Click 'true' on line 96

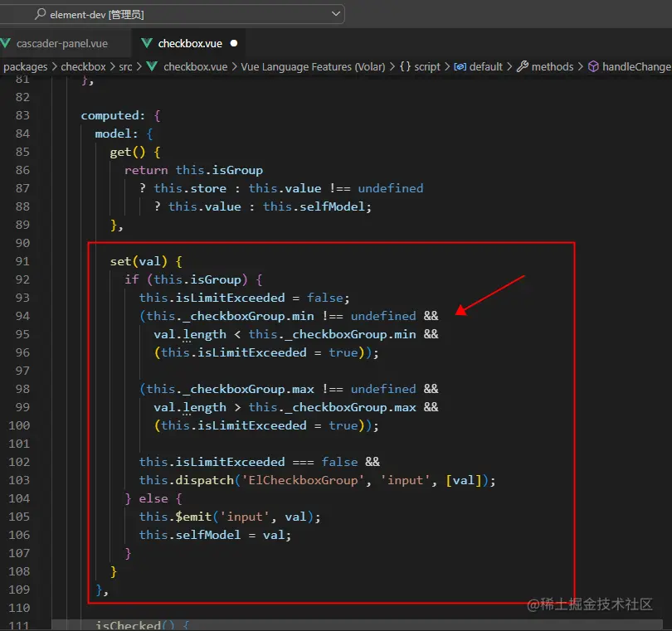coord(343,352)
